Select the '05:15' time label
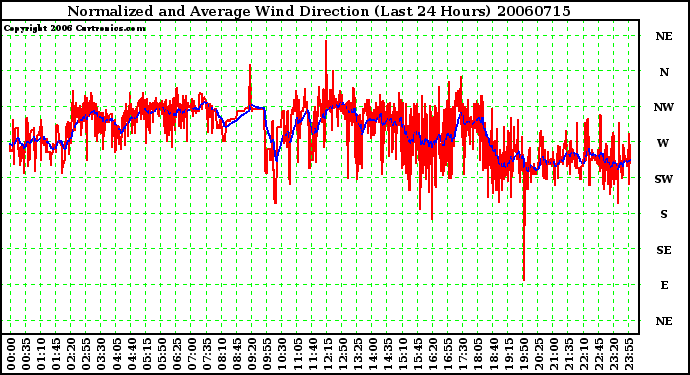 click(147, 354)
